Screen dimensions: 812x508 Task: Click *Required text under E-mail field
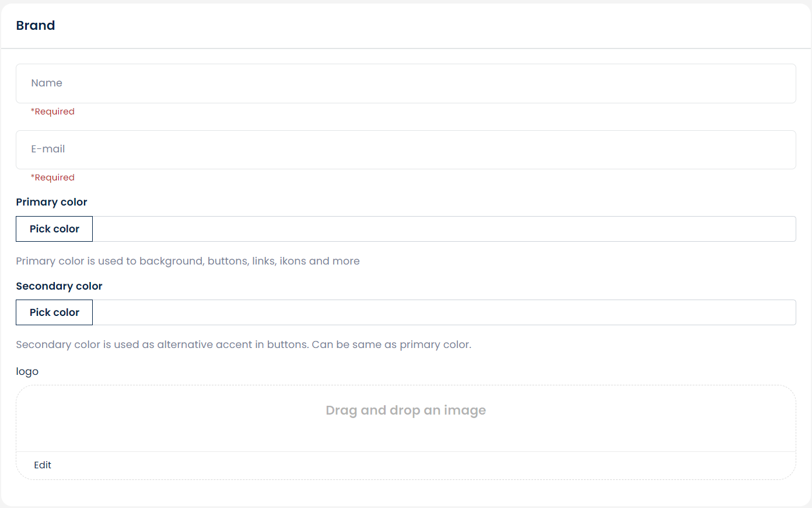click(52, 178)
